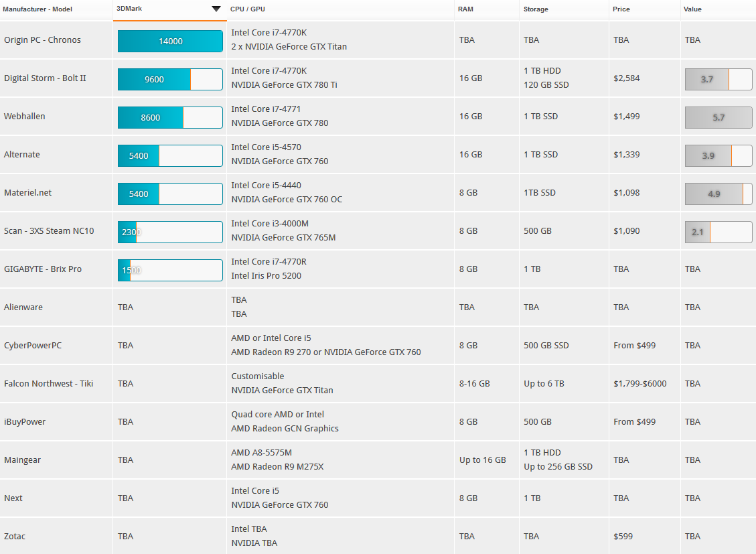Sort table by Price column

[621, 9]
